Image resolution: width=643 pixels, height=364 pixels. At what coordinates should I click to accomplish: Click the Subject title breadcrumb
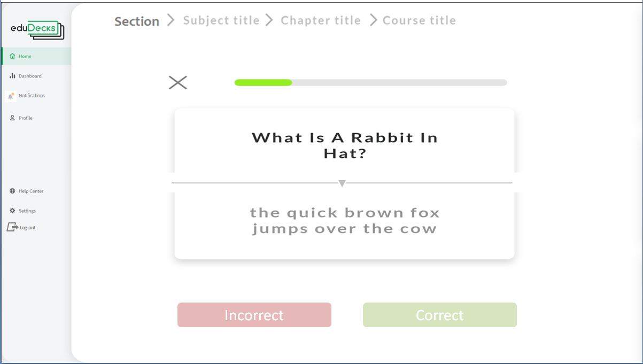click(221, 20)
